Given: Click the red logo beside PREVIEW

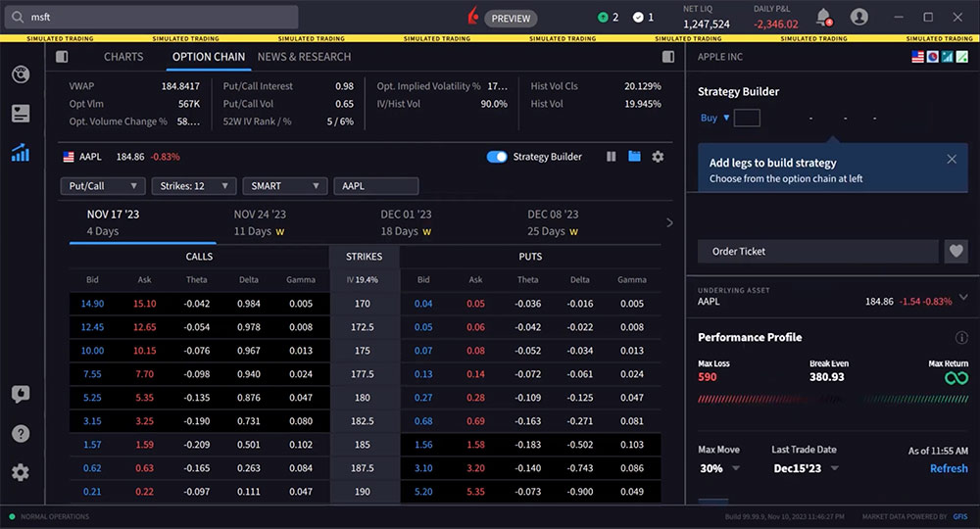Looking at the screenshot, I should tap(473, 17).
